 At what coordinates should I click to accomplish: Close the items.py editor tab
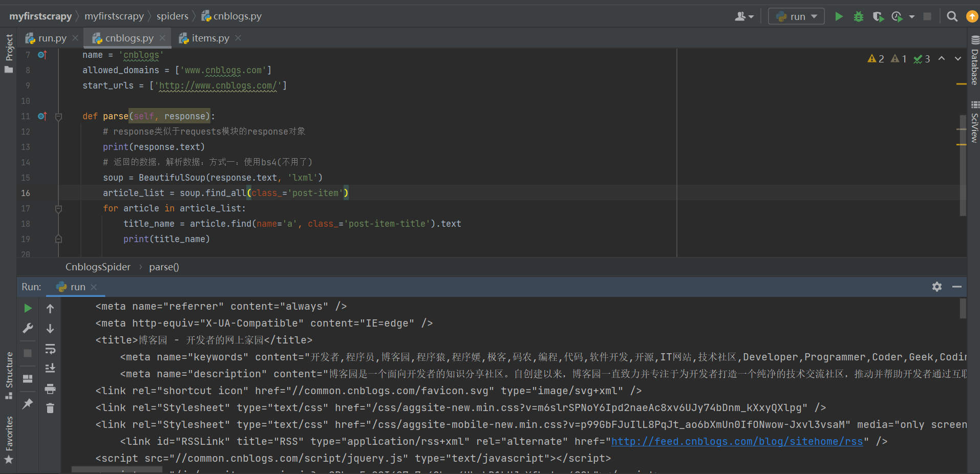tap(238, 38)
